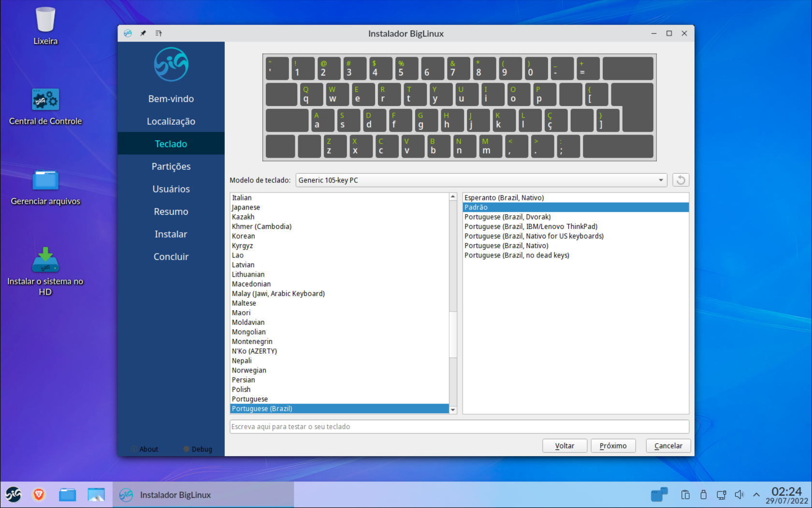Select Japanese in layout list
This screenshot has width=812, height=508.
[x=339, y=207]
